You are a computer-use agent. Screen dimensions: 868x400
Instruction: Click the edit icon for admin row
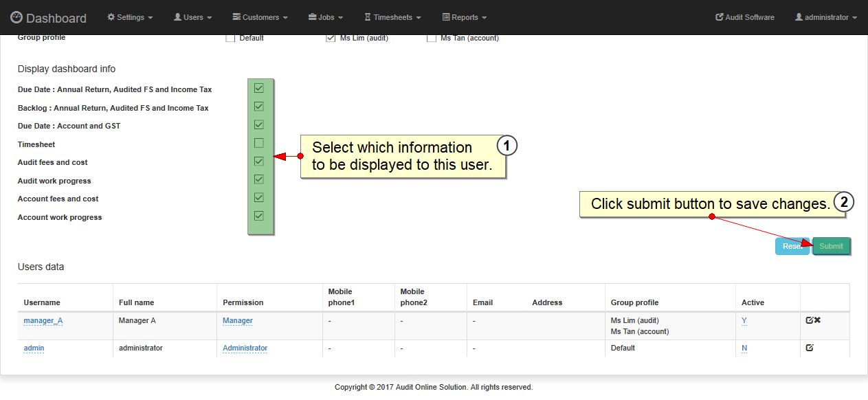[x=810, y=348]
